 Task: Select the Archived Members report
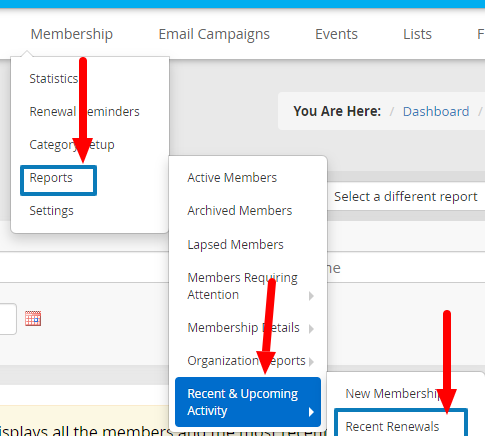click(240, 211)
